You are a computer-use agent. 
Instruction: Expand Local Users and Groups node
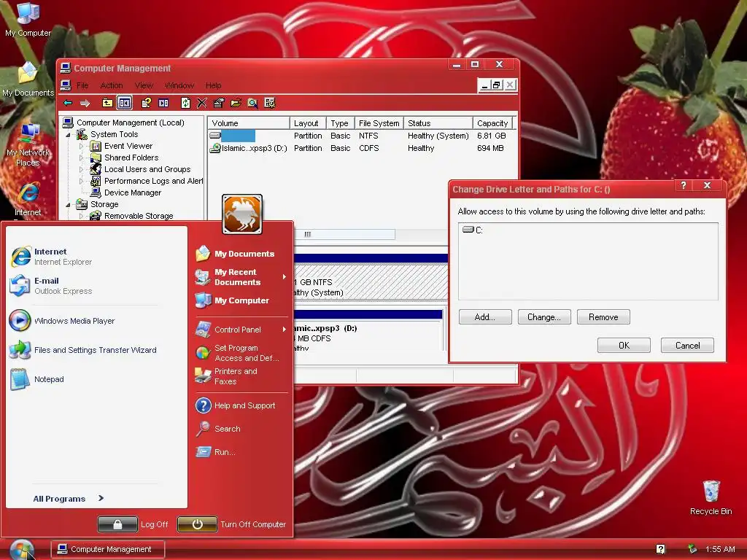point(82,169)
